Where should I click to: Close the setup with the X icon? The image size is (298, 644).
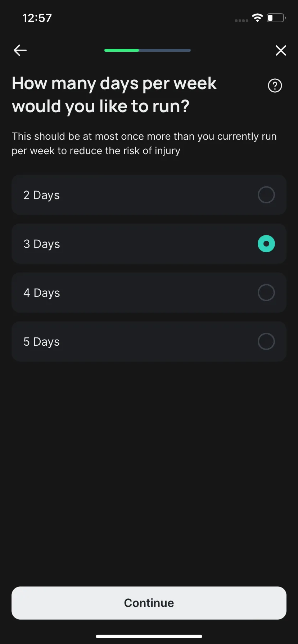pyautogui.click(x=281, y=50)
